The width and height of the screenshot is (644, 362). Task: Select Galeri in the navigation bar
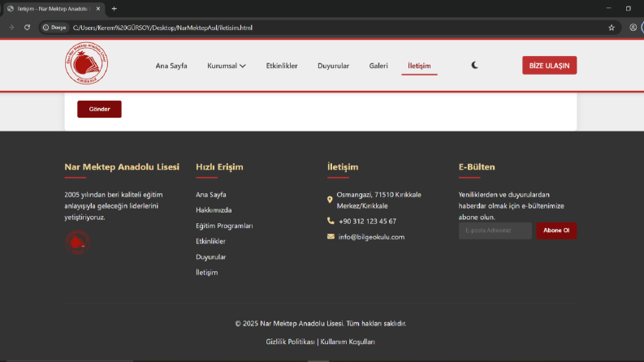378,66
